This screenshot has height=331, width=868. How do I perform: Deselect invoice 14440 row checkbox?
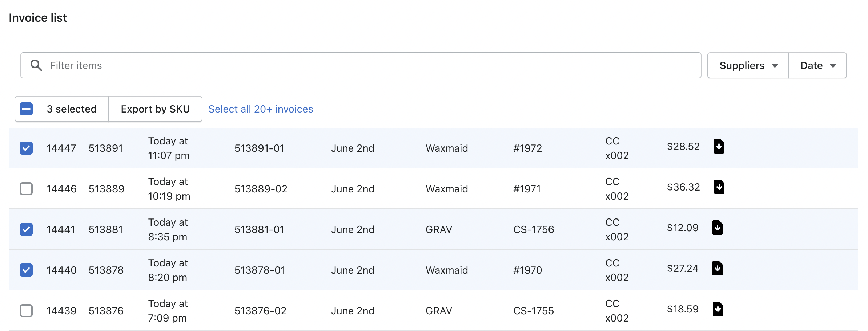pos(26,270)
